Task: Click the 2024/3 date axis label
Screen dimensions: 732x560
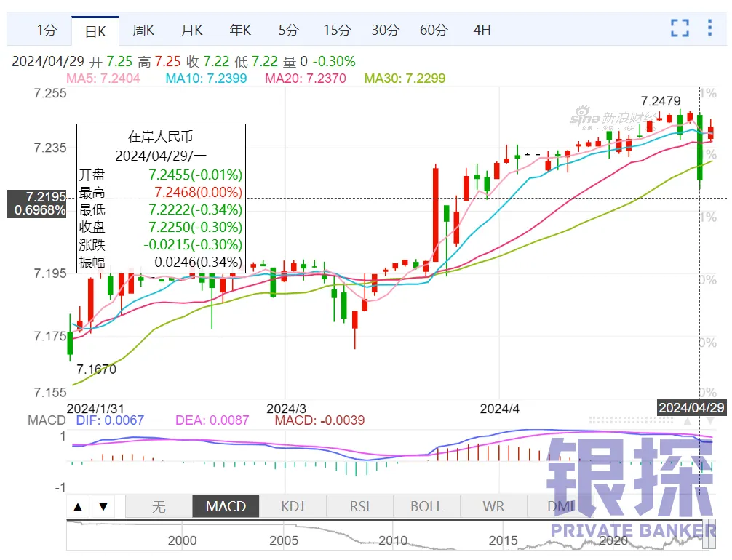Action: [286, 409]
